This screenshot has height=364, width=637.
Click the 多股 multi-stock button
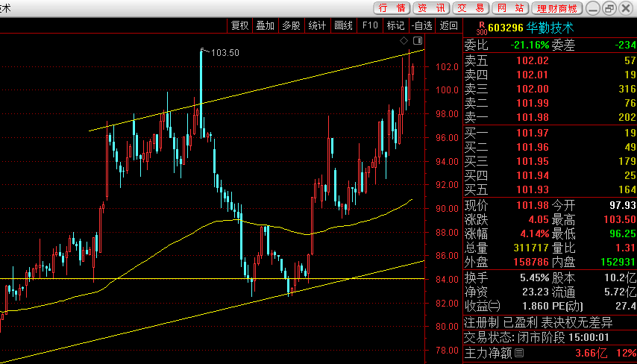click(292, 25)
